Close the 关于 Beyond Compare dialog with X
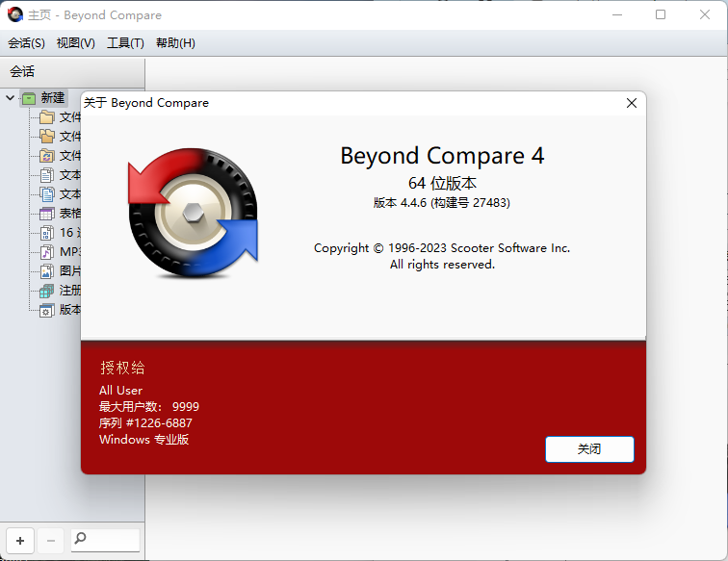This screenshot has height=561, width=728. click(x=632, y=103)
